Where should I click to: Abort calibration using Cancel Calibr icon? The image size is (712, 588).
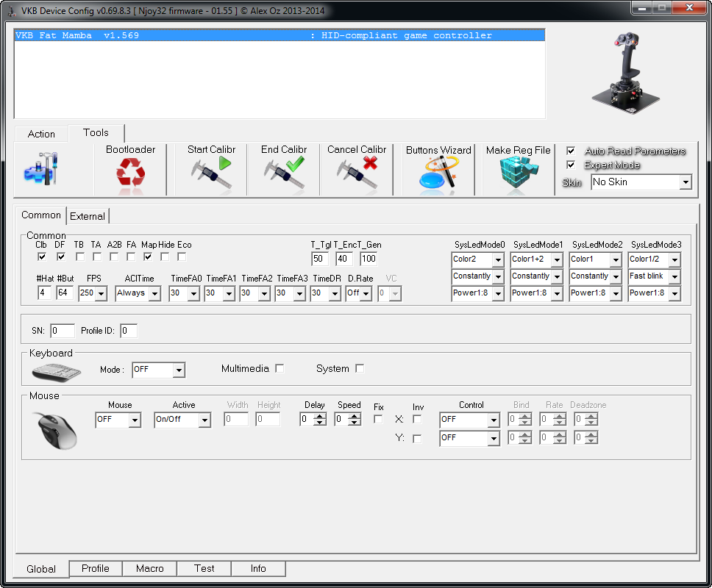coord(357,172)
